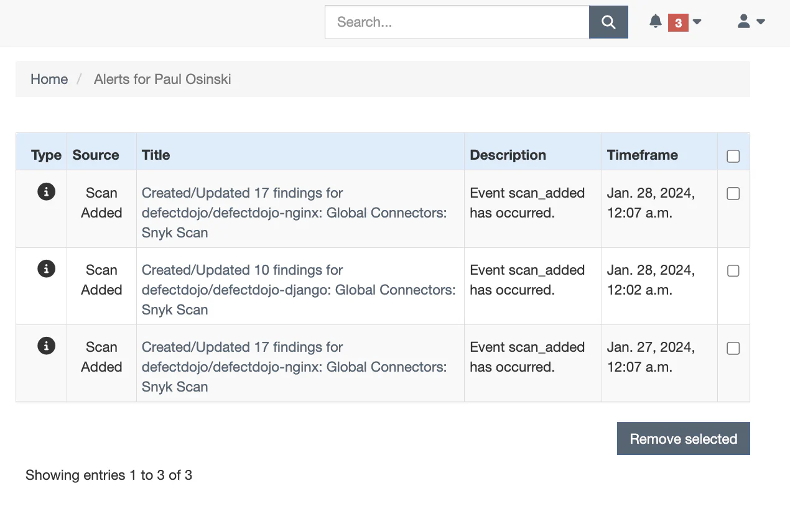Tick the checkbox for Jan. 27 alert
The width and height of the screenshot is (790, 532).
pos(733,348)
